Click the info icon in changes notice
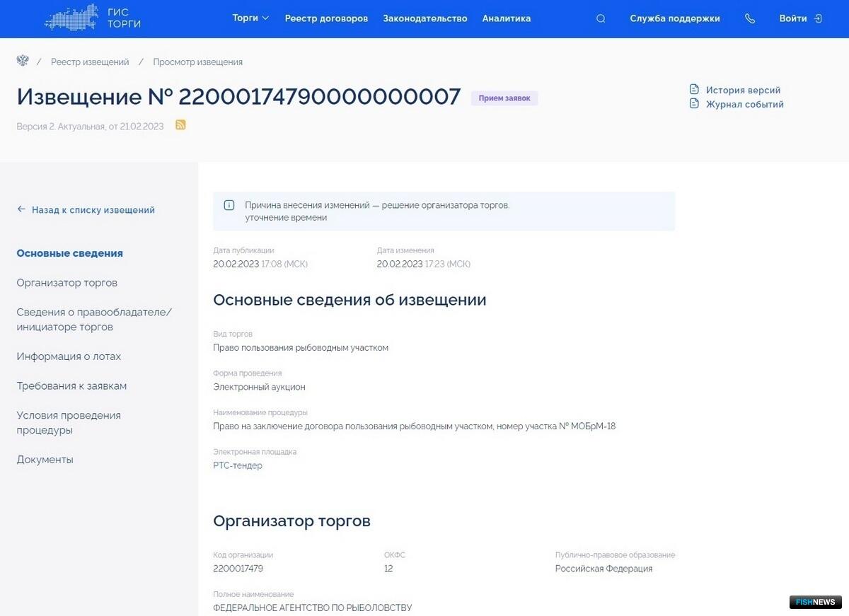This screenshot has height=616, width=849. pos(229,205)
